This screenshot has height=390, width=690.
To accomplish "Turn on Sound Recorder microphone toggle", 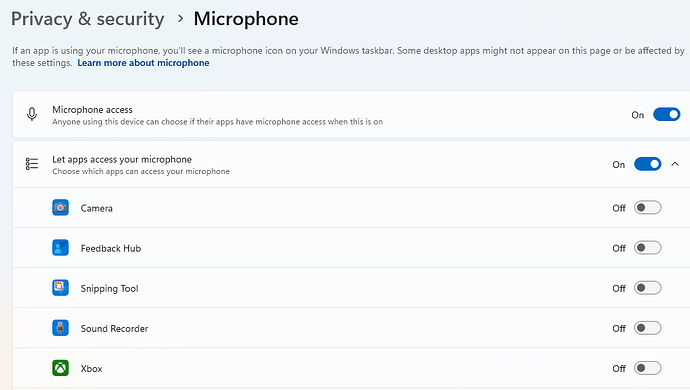I will [x=647, y=327].
